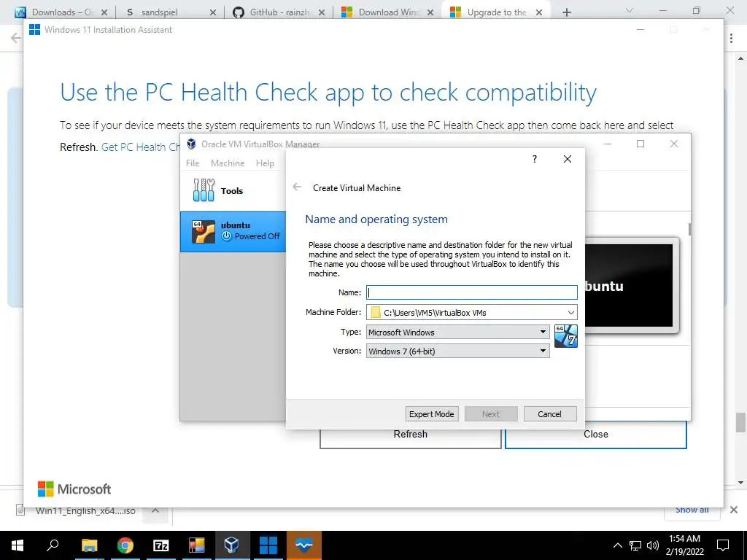Click the help question mark in dialog
747x560 pixels.
(535, 159)
